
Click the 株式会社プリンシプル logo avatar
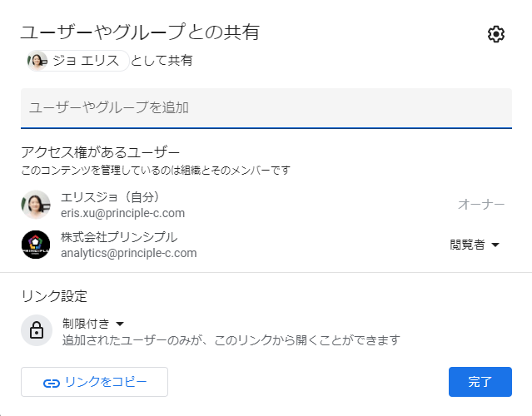[36, 245]
